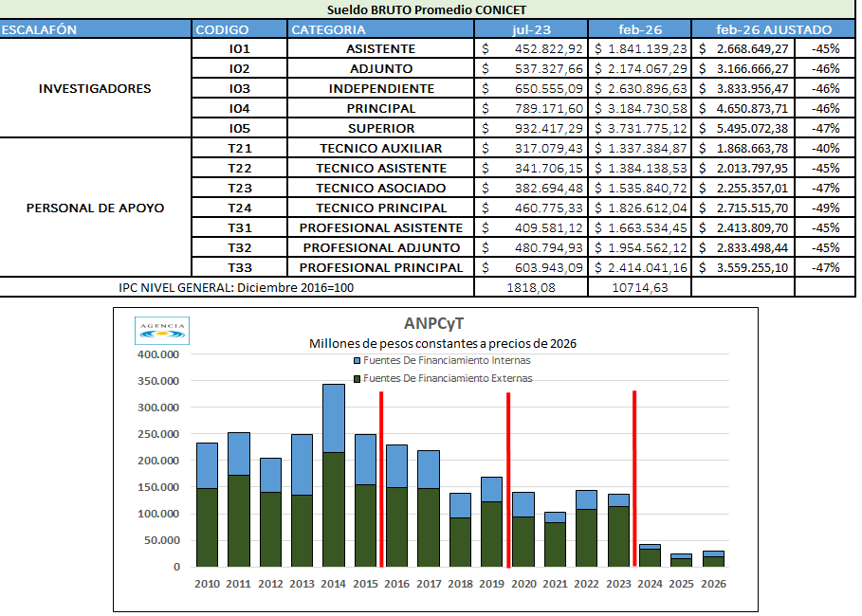Click the -49% cell for TECNICO PRINCIPAL
Screen dimensions: 862x616
click(x=825, y=208)
